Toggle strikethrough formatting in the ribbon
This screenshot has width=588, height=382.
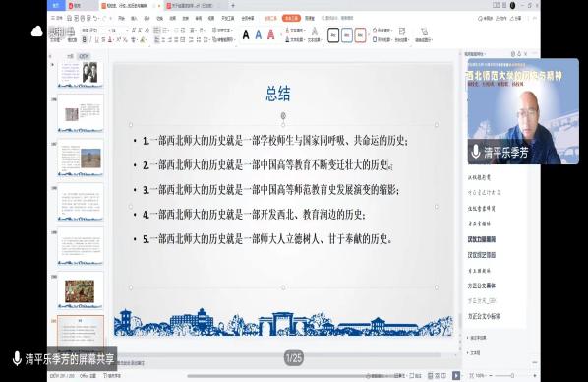click(103, 39)
